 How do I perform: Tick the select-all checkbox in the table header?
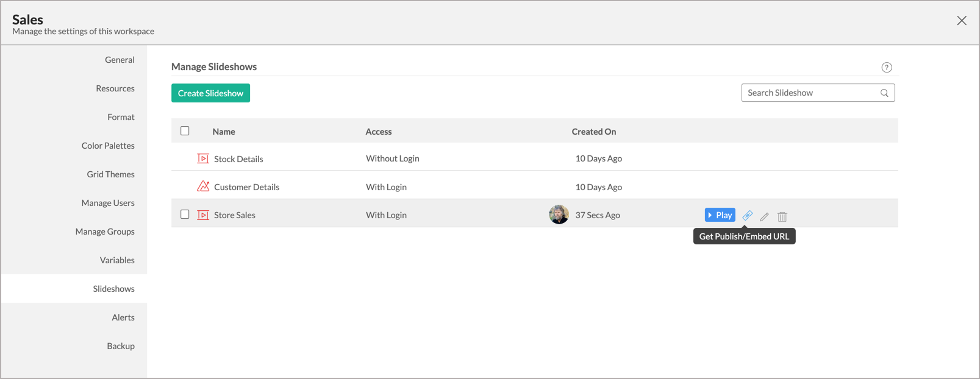(x=185, y=131)
